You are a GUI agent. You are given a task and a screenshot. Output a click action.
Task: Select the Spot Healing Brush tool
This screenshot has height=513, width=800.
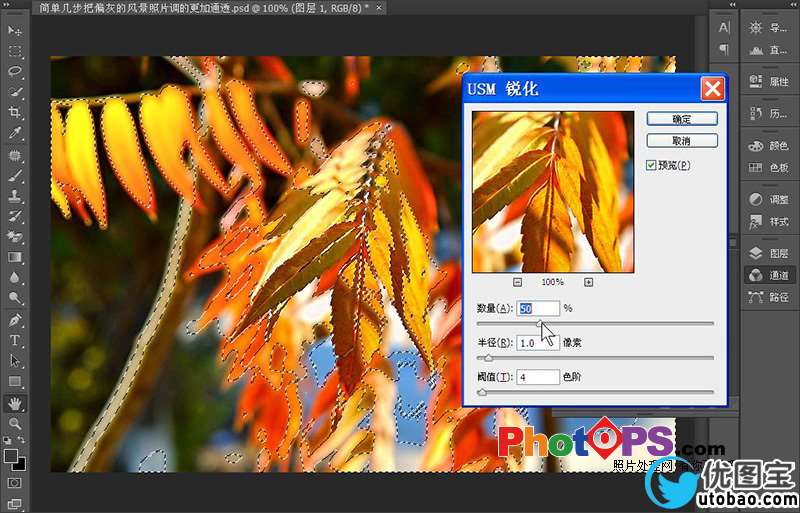[15, 156]
